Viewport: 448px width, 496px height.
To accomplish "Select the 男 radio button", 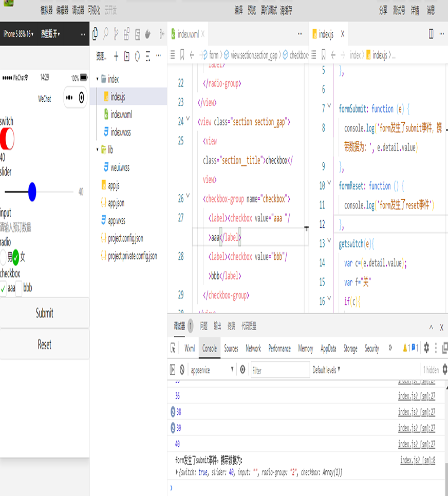I will pos(3,257).
